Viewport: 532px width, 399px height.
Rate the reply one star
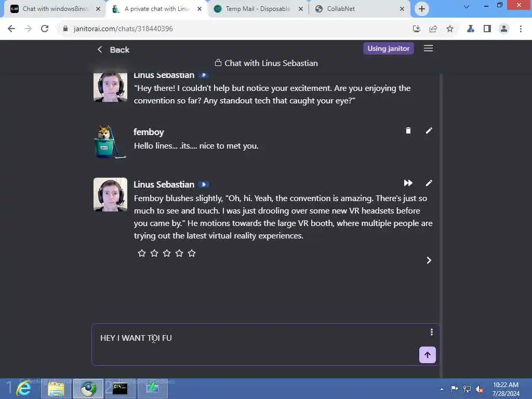point(142,253)
